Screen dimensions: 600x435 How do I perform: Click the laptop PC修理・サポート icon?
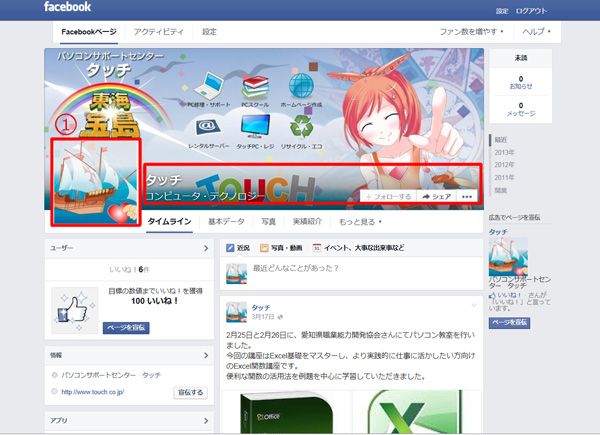(209, 86)
